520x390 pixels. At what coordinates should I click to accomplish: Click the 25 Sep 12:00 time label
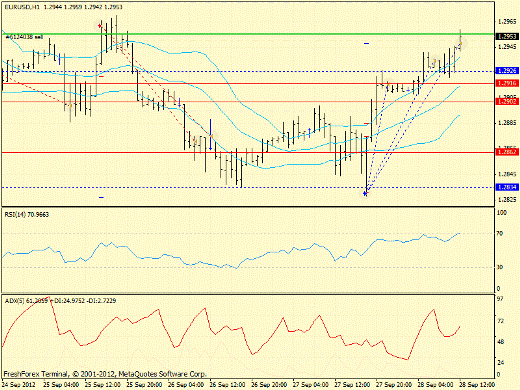[103, 384]
